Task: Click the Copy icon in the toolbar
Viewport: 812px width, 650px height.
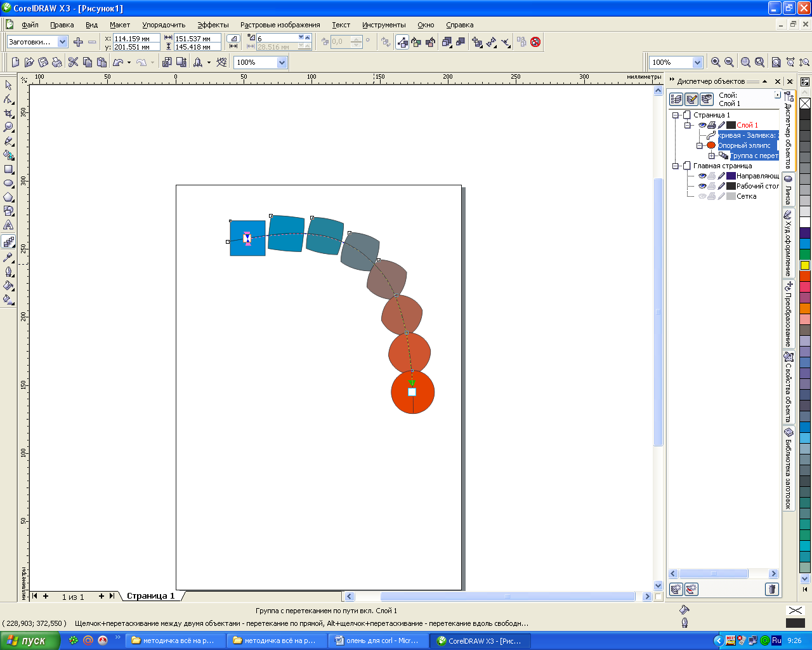Action: pos(88,62)
